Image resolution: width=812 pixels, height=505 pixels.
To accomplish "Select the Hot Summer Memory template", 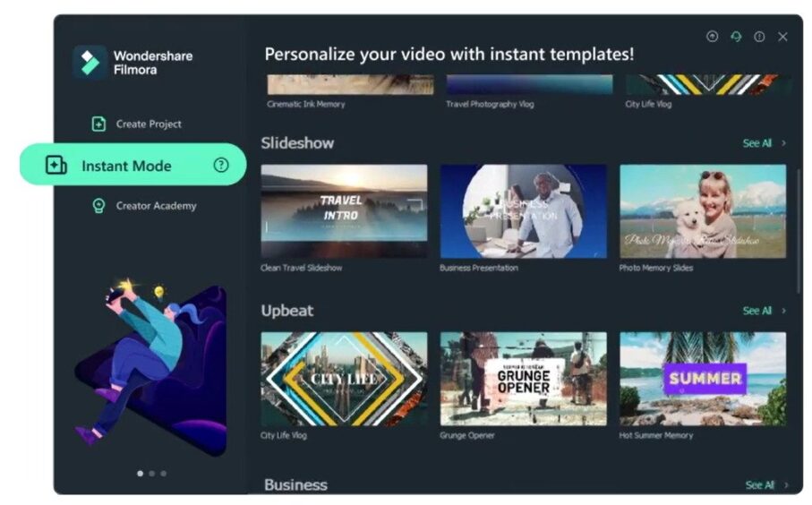I will coord(703,379).
